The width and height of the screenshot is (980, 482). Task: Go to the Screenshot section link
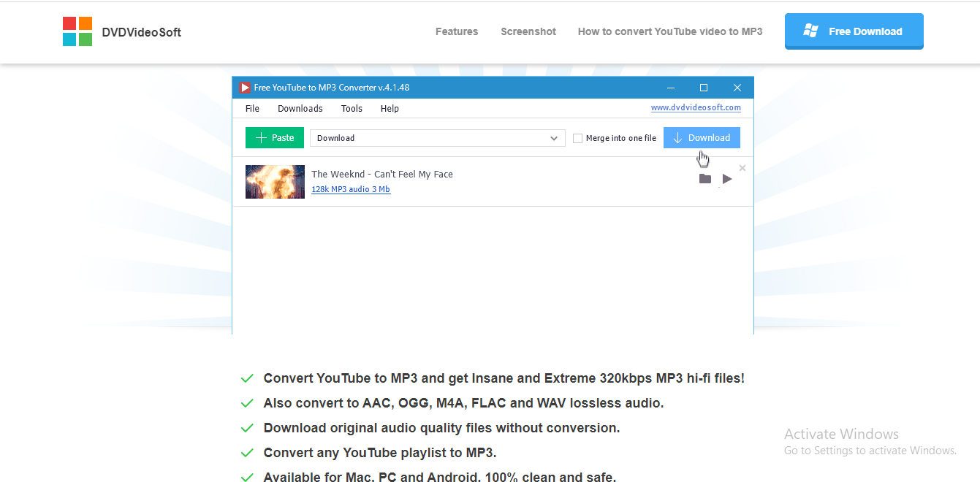(x=528, y=31)
